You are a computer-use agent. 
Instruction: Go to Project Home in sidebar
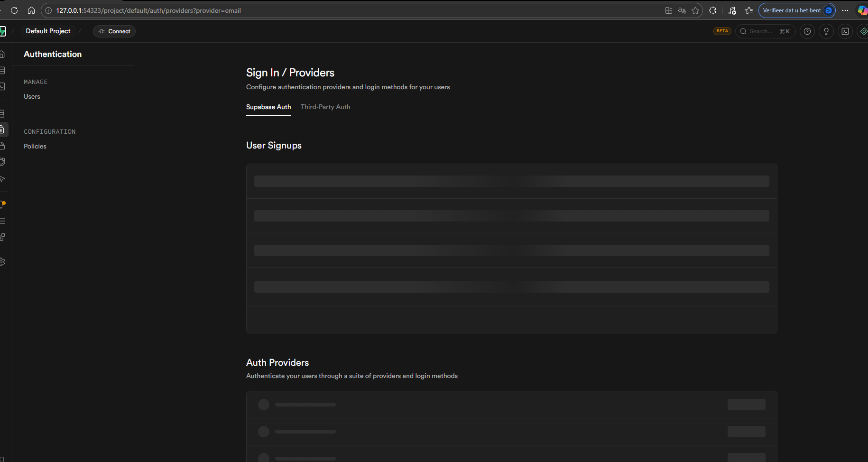click(x=2, y=54)
